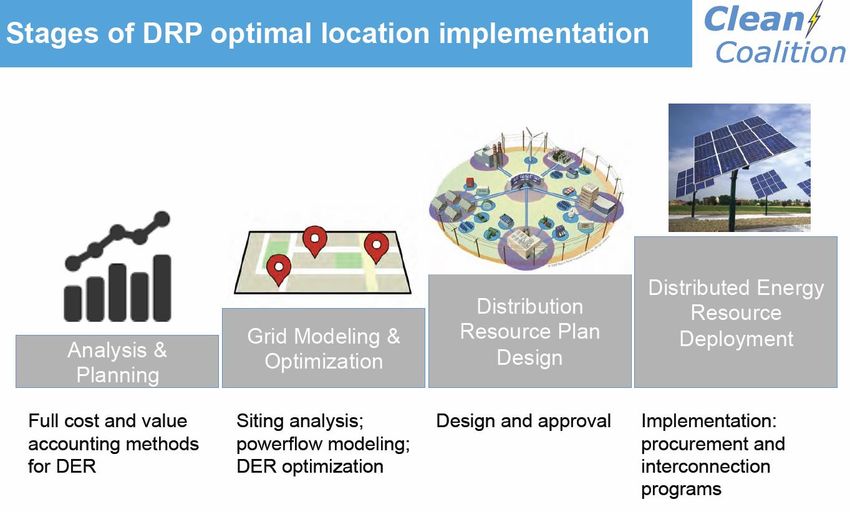Screen dimensions: 850x512
Task: Click text 'accounting methods'
Action: point(113,444)
